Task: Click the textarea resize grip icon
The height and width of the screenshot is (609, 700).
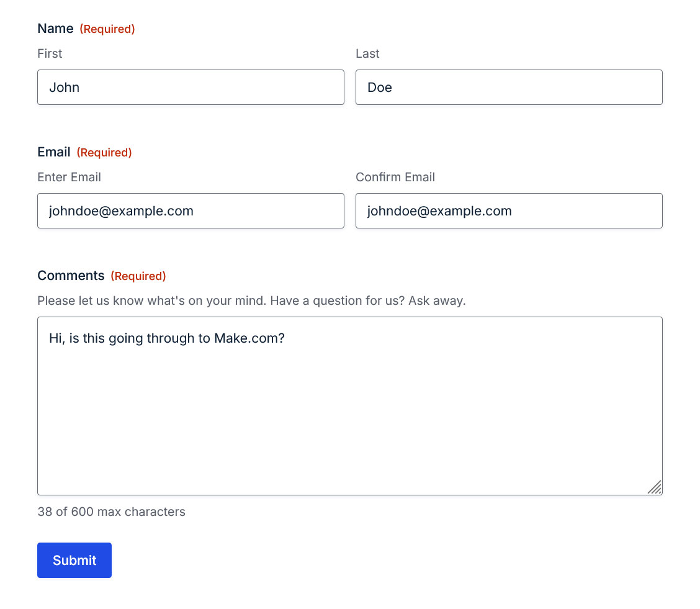Action: [655, 487]
